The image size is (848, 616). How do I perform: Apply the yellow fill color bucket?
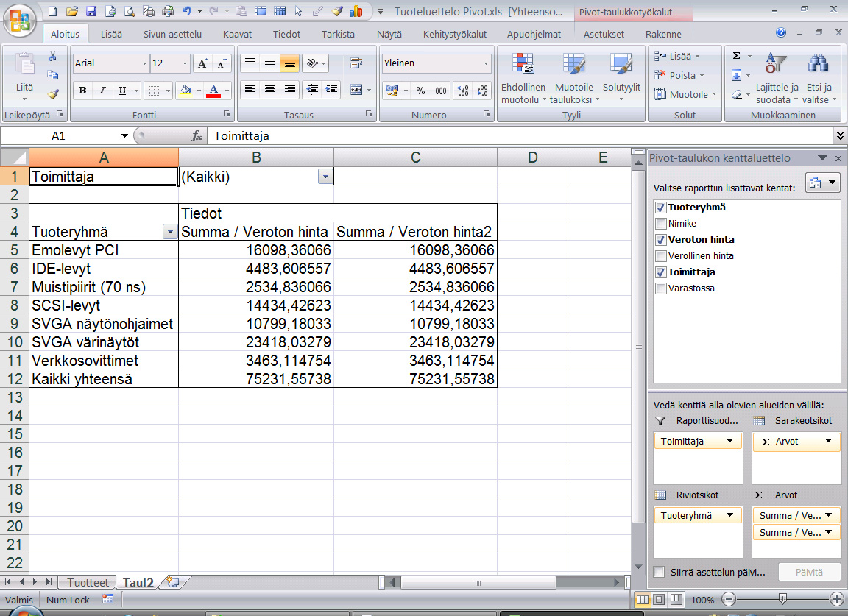tap(186, 91)
